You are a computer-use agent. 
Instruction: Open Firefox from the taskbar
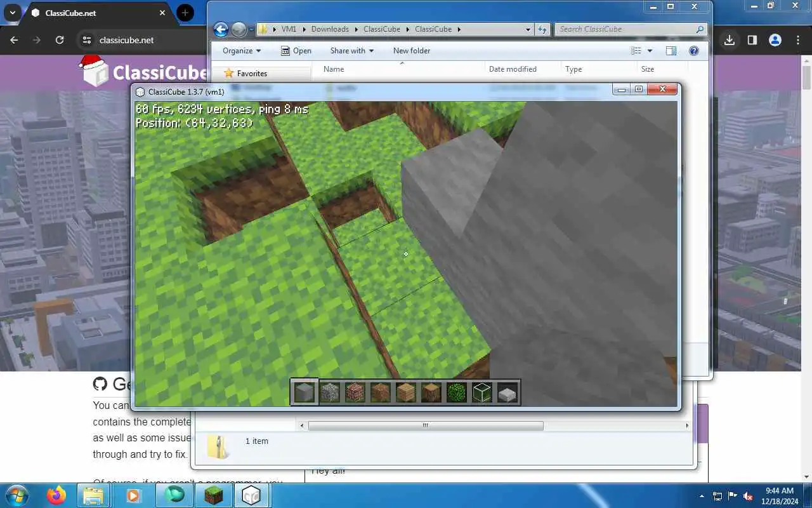[56, 495]
